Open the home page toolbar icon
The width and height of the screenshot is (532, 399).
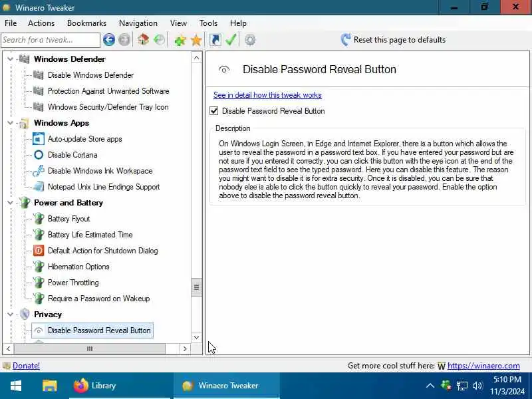(143, 40)
